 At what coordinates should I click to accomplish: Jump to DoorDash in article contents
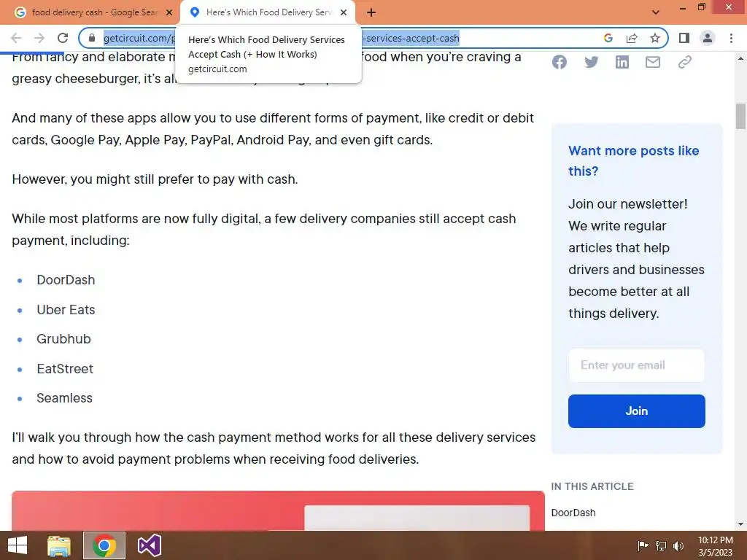(573, 513)
